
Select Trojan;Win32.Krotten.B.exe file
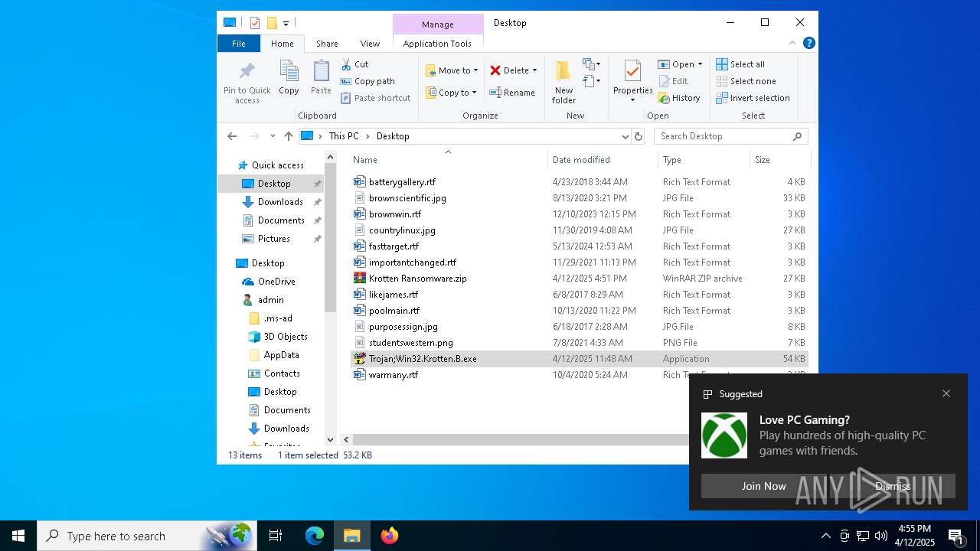point(579,359)
